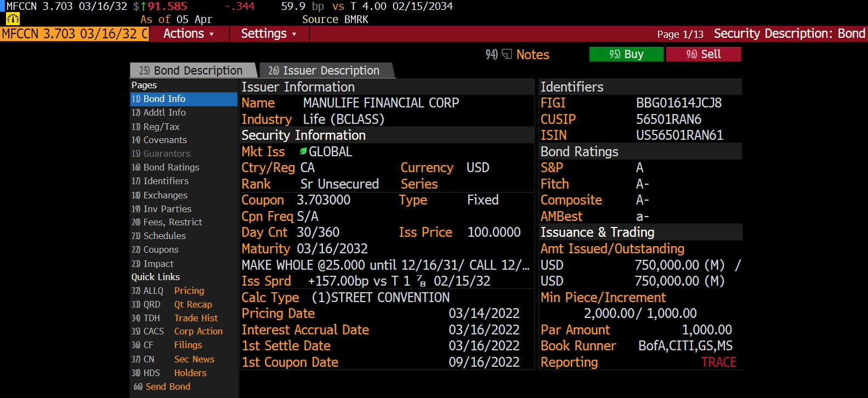Click the Pricing Date value 03/14/2022
Viewport: 868px width, 398px height.
(484, 314)
